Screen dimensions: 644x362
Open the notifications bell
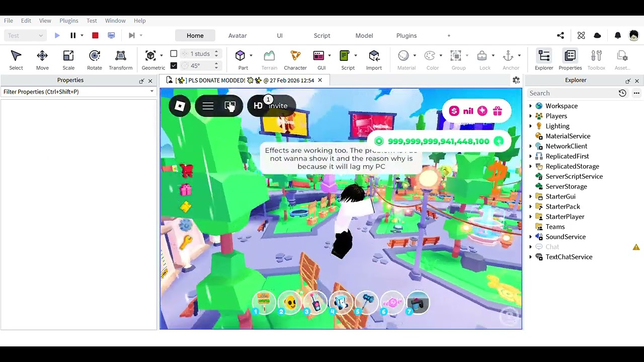618,36
